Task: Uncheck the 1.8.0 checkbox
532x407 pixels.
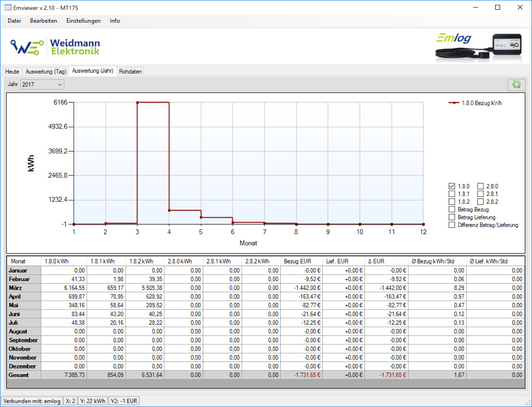Action: coord(452,186)
